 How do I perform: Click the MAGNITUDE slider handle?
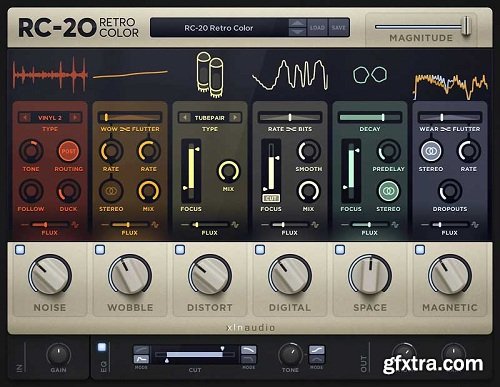tap(467, 26)
